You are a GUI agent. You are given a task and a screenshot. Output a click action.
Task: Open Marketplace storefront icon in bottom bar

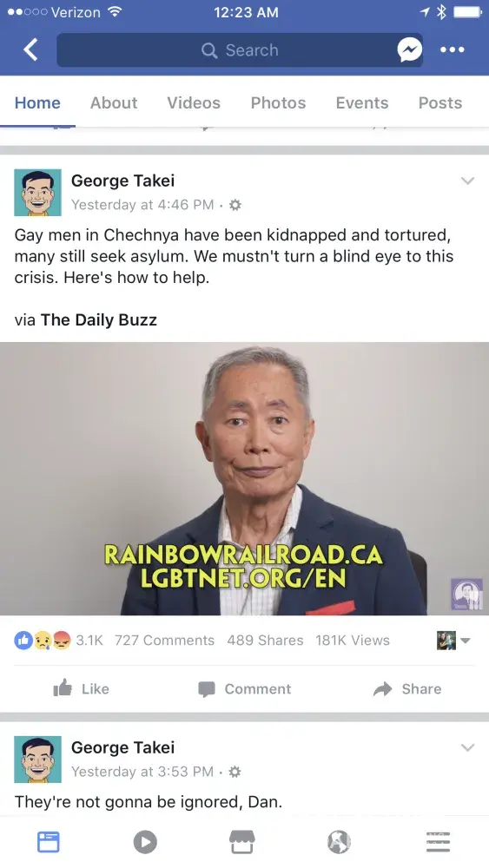[x=242, y=842]
